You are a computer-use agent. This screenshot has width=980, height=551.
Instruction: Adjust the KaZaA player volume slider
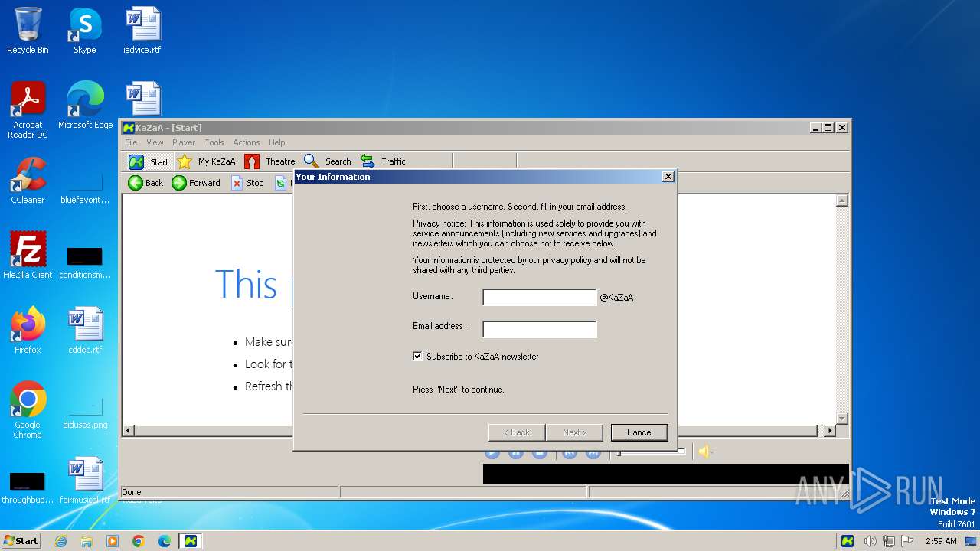[651, 452]
